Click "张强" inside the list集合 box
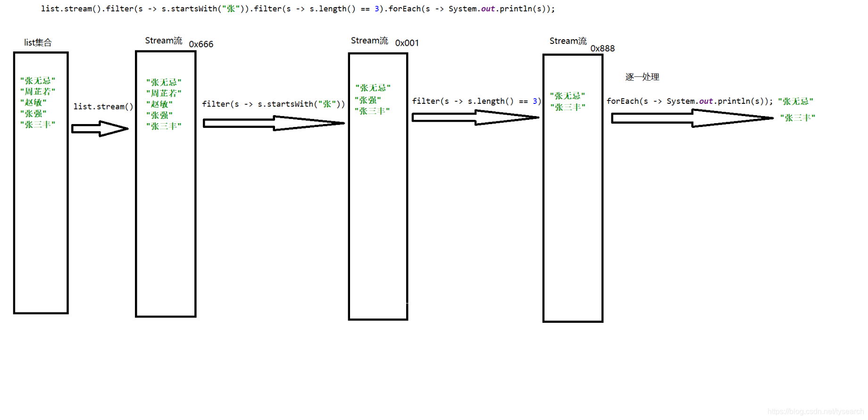This screenshot has width=868, height=420. [33, 114]
